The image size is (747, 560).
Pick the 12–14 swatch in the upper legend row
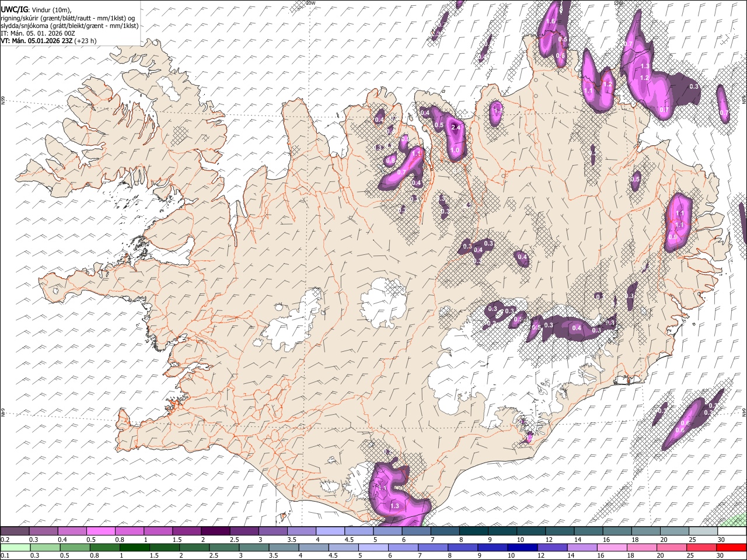(x=560, y=531)
